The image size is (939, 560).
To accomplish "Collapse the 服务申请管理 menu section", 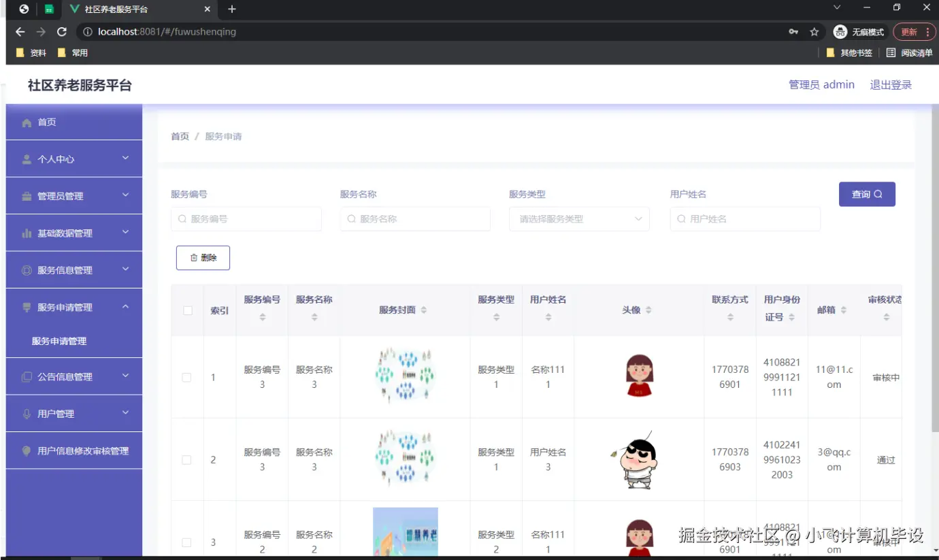I will point(73,306).
